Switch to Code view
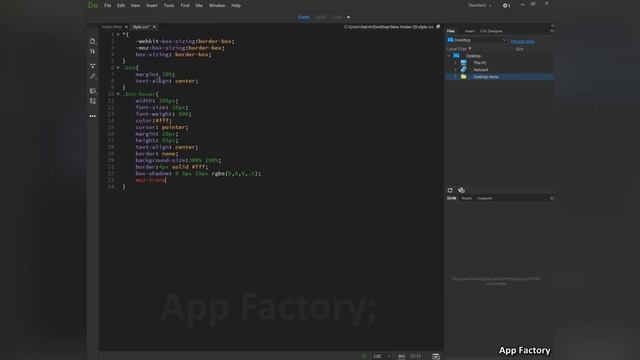Image resolution: width=640 pixels, height=360 pixels. [x=303, y=17]
